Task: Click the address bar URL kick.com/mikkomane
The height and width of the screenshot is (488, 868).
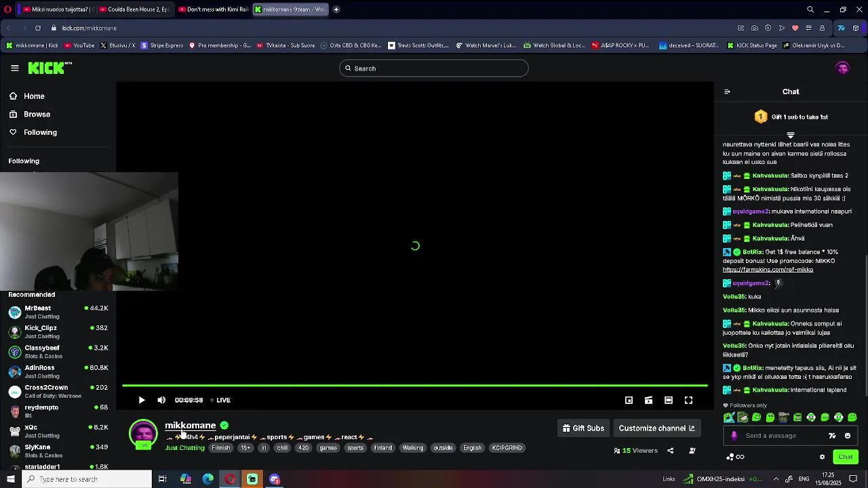Action: click(90, 28)
